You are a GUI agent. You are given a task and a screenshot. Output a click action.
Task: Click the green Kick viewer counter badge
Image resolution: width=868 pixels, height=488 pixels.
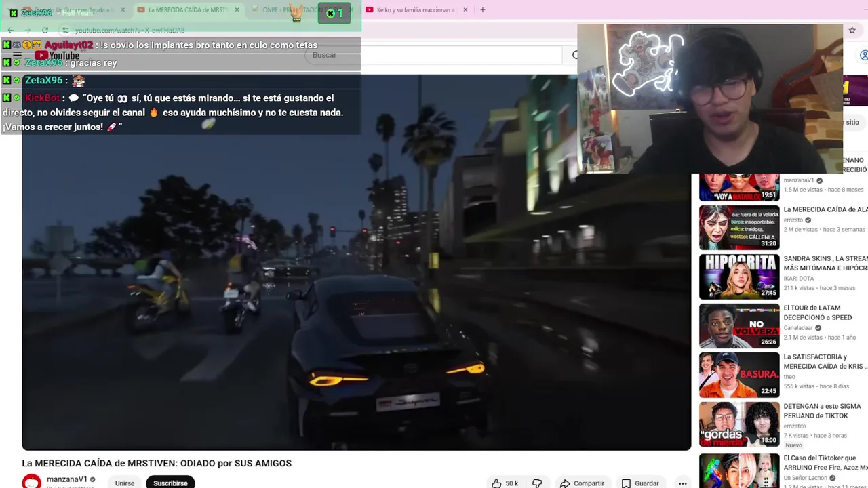point(334,13)
